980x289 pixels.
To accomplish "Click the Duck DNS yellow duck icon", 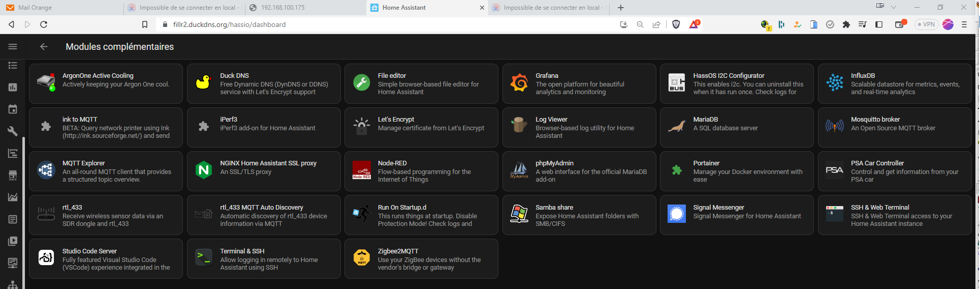I will point(204,82).
